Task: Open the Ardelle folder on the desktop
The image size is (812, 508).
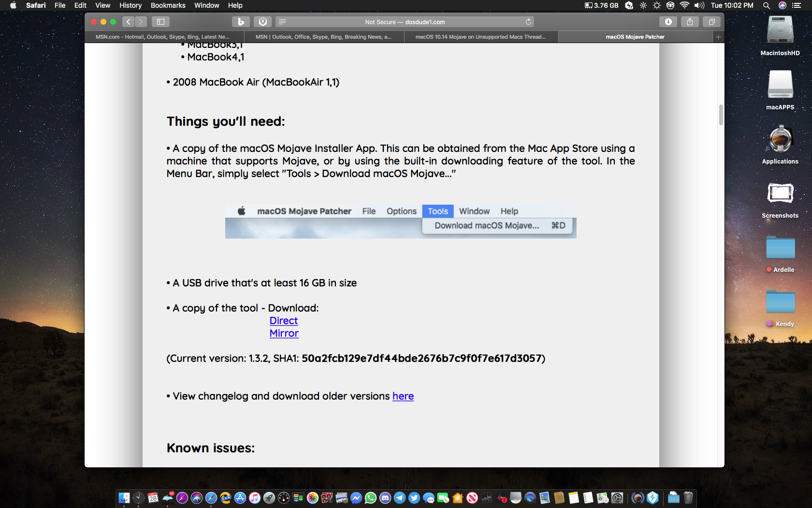Action: point(780,248)
